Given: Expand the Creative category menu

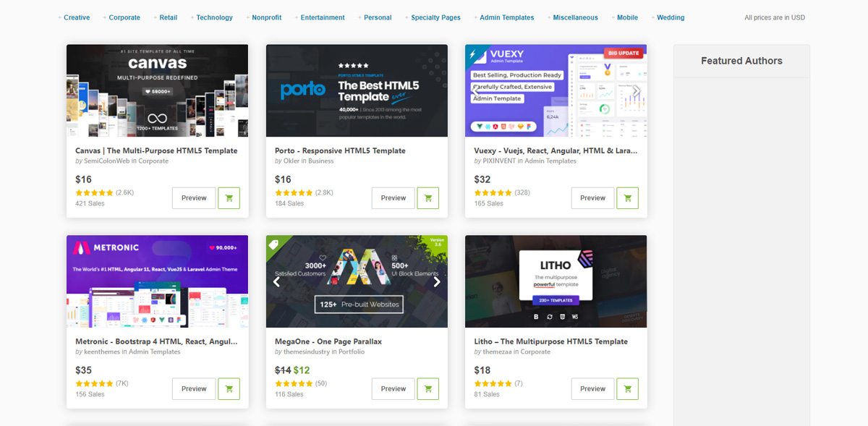Looking at the screenshot, I should [76, 17].
